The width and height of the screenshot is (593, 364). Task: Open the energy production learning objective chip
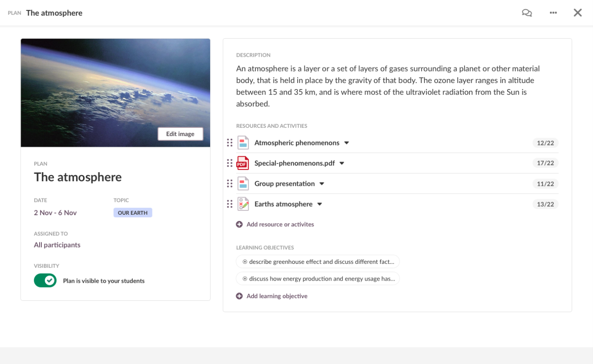pyautogui.click(x=318, y=278)
